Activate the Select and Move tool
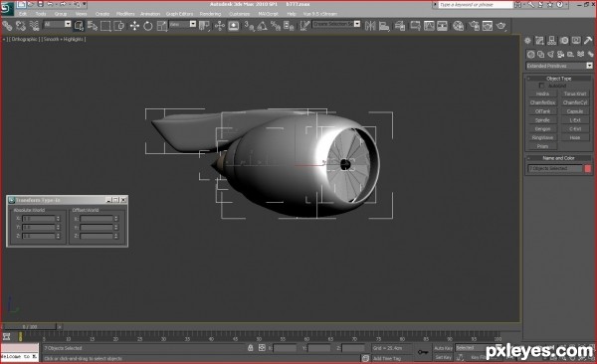Image resolution: width=597 pixels, height=364 pixels. [134, 26]
